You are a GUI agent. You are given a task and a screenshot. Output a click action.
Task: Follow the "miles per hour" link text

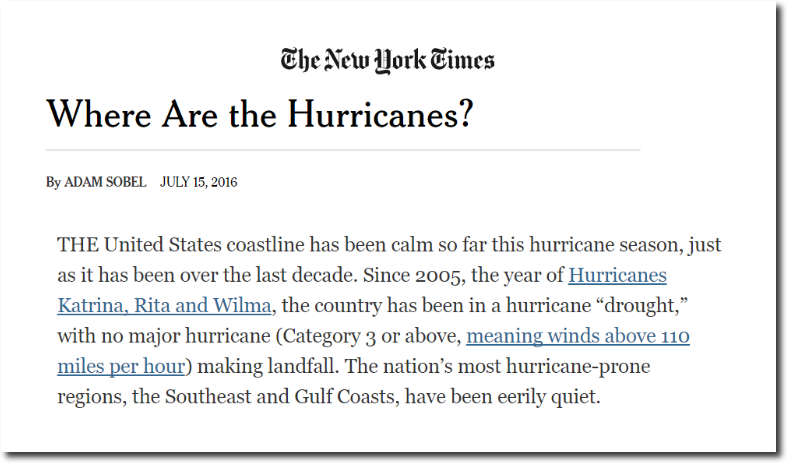point(121,366)
